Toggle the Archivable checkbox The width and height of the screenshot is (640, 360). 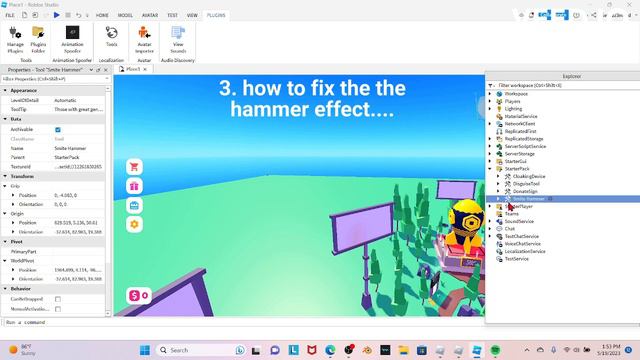coord(58,130)
